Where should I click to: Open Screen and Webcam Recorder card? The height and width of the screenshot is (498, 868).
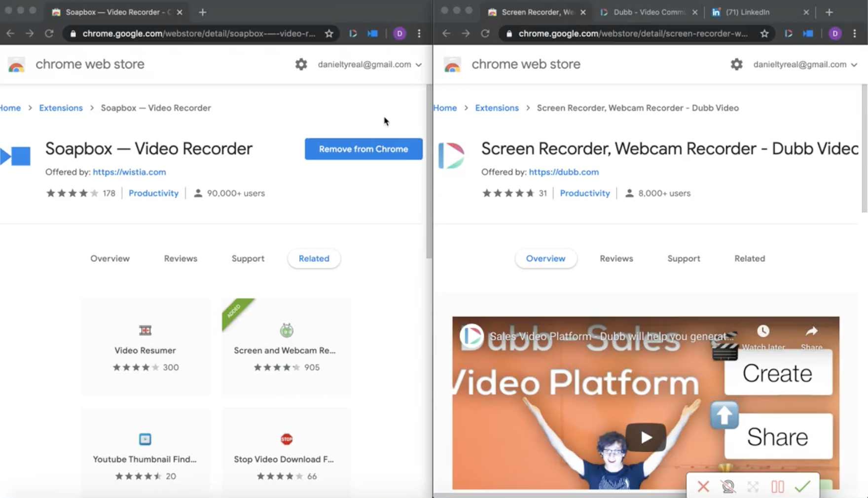pos(287,347)
